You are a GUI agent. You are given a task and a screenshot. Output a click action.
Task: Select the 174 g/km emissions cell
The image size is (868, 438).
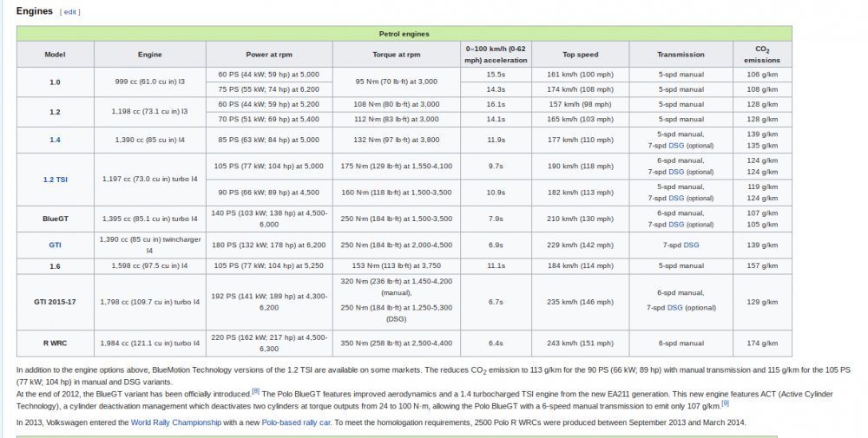[762, 343]
